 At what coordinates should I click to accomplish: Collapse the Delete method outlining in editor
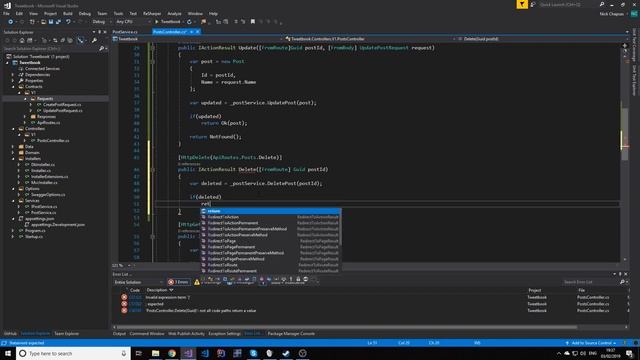click(153, 169)
